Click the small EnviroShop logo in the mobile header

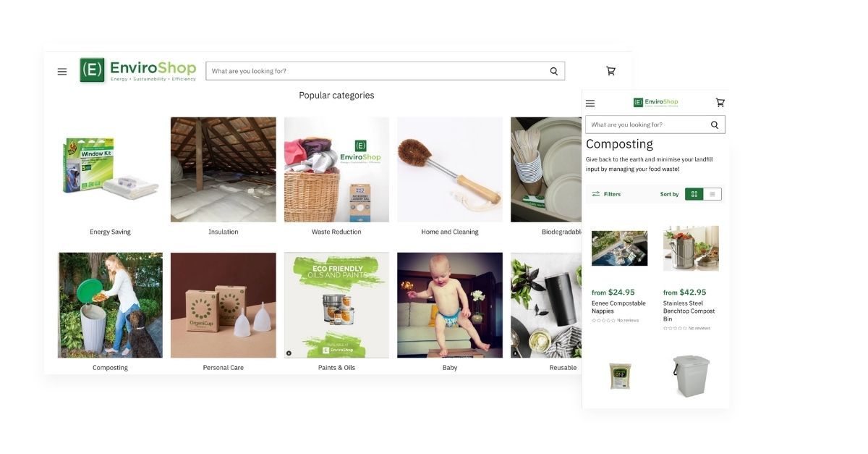tap(655, 102)
